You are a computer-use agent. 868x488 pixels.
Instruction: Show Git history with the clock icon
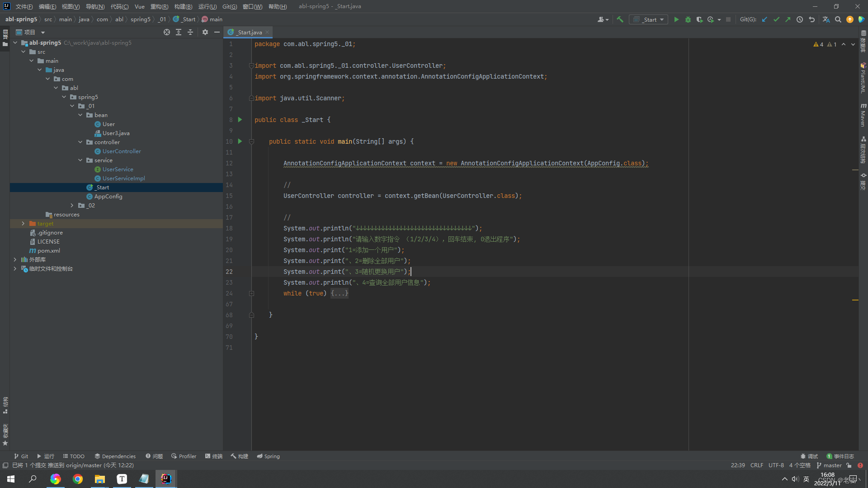coord(800,19)
